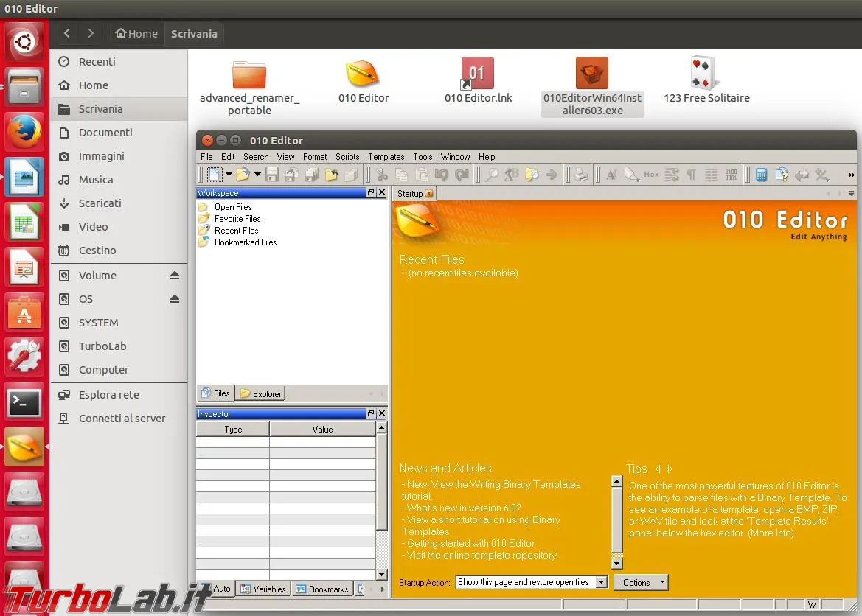Expand hidden toolbar items with the chevron

click(851, 175)
